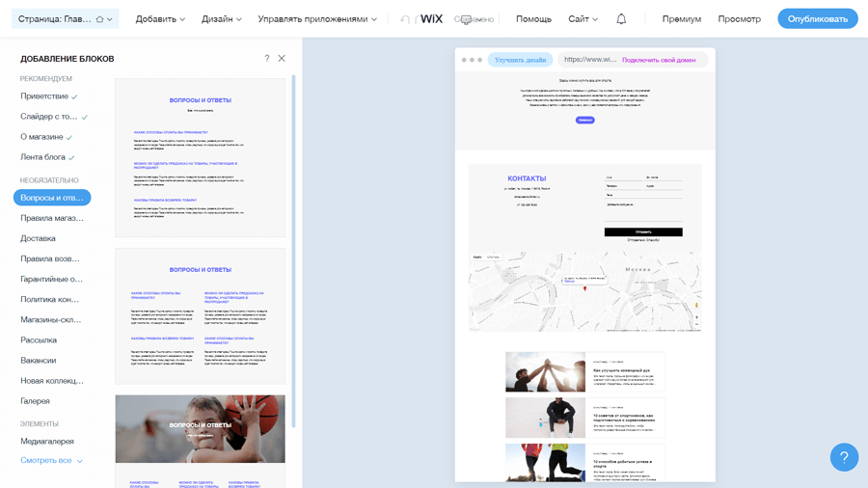Screen dimensions: 868x488
Task: Choose the basketball photo FAQ block template
Action: coord(200,428)
